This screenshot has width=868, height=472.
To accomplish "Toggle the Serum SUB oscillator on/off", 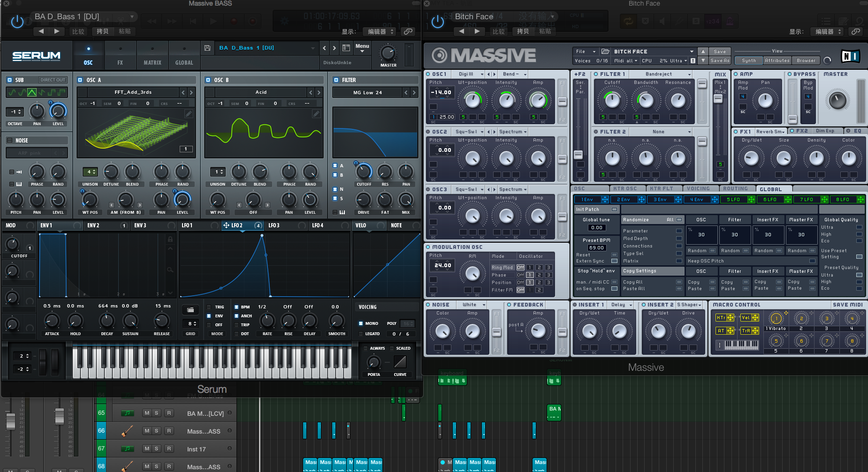I will [9, 80].
